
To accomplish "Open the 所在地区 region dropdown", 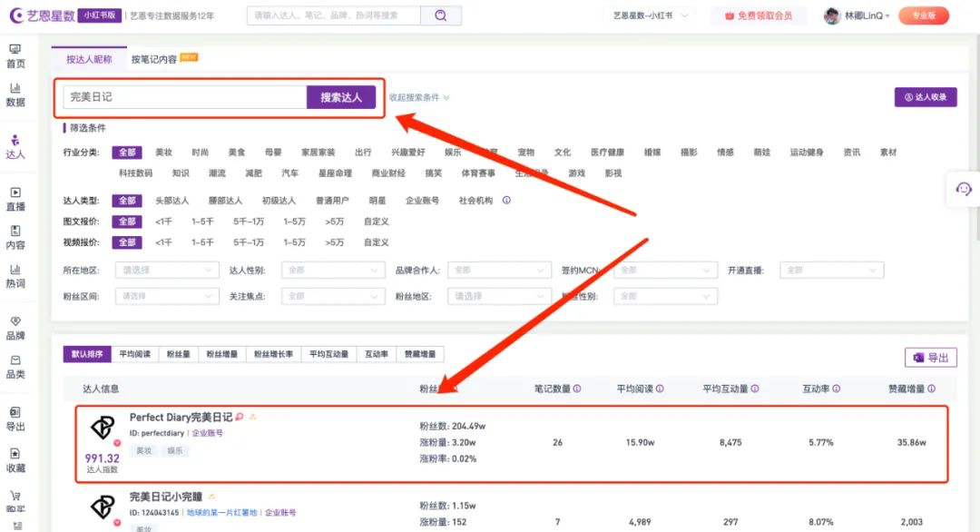I will (x=166, y=270).
